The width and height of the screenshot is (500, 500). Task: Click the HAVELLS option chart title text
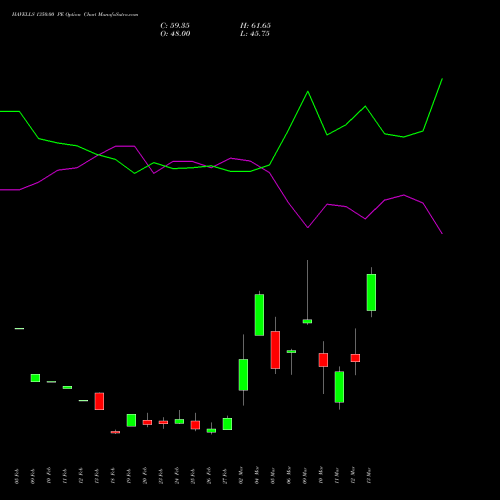75,15
